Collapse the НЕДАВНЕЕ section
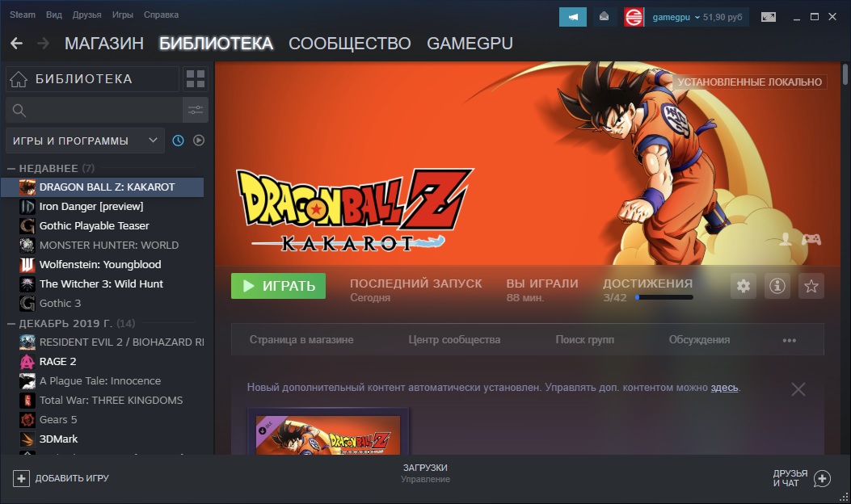This screenshot has height=504, width=851. (x=11, y=169)
